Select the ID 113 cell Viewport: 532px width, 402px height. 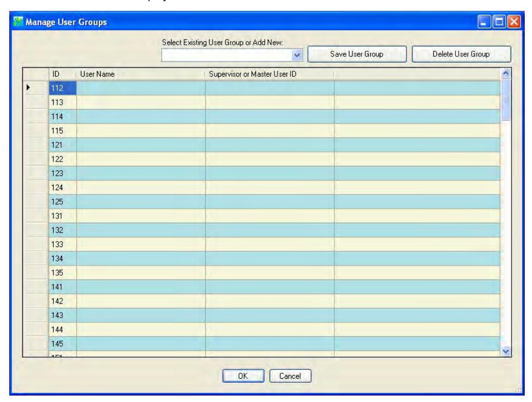(x=62, y=102)
